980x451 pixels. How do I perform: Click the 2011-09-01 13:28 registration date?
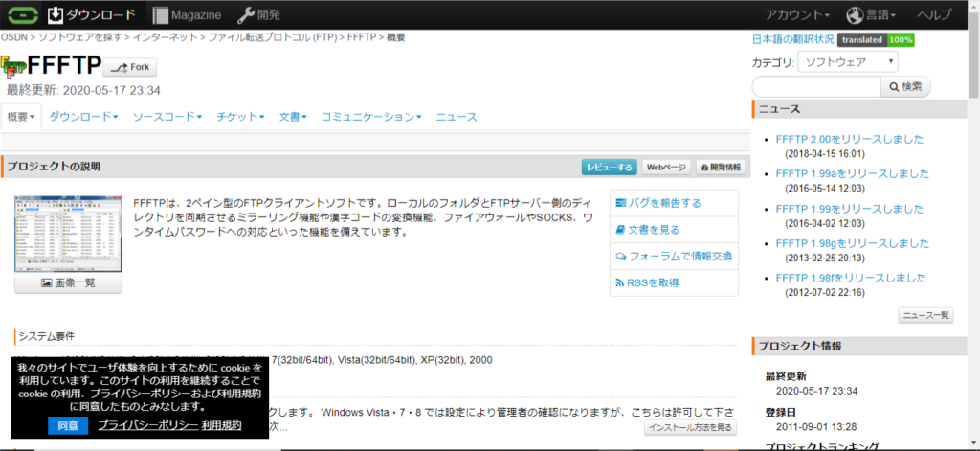[816, 427]
